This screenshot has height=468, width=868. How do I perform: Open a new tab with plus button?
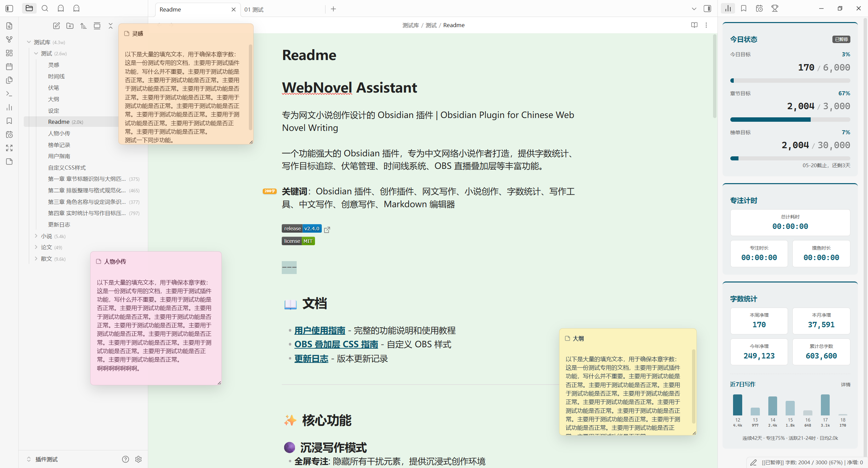[333, 9]
